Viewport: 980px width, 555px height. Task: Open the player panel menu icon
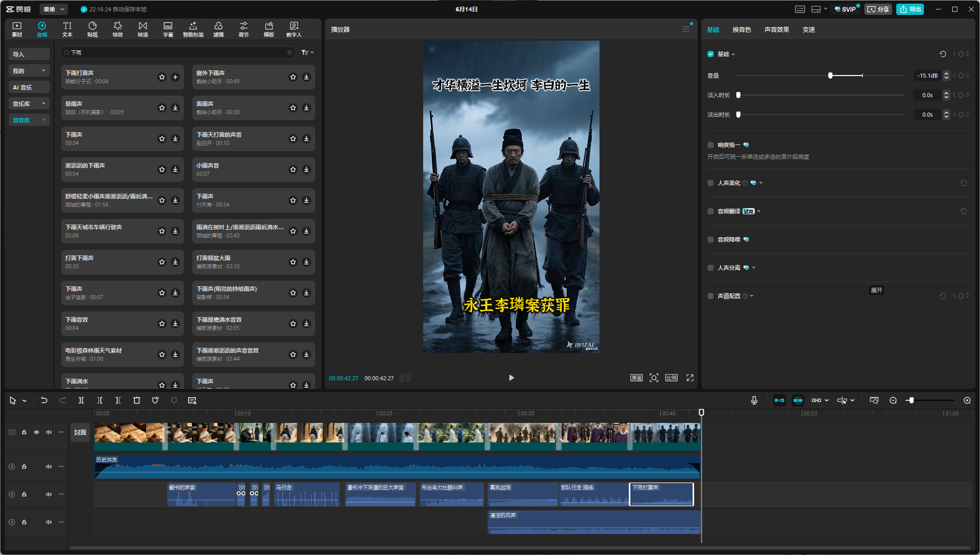[x=686, y=29]
